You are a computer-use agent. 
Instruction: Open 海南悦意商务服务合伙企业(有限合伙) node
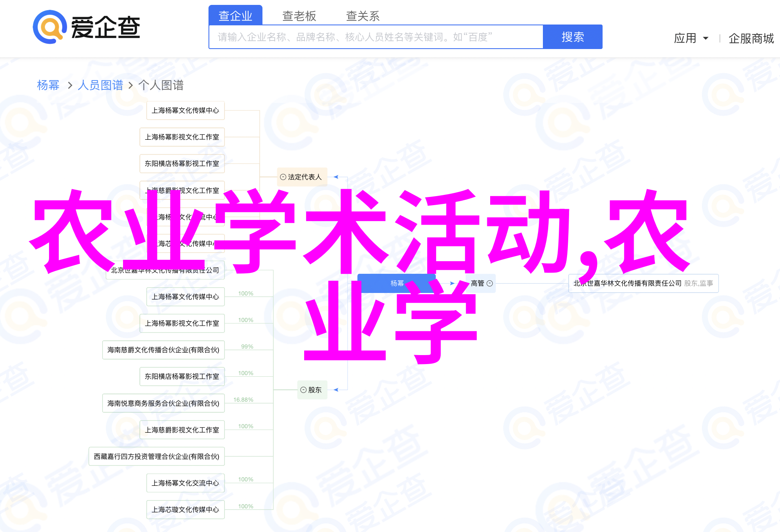pyautogui.click(x=164, y=403)
